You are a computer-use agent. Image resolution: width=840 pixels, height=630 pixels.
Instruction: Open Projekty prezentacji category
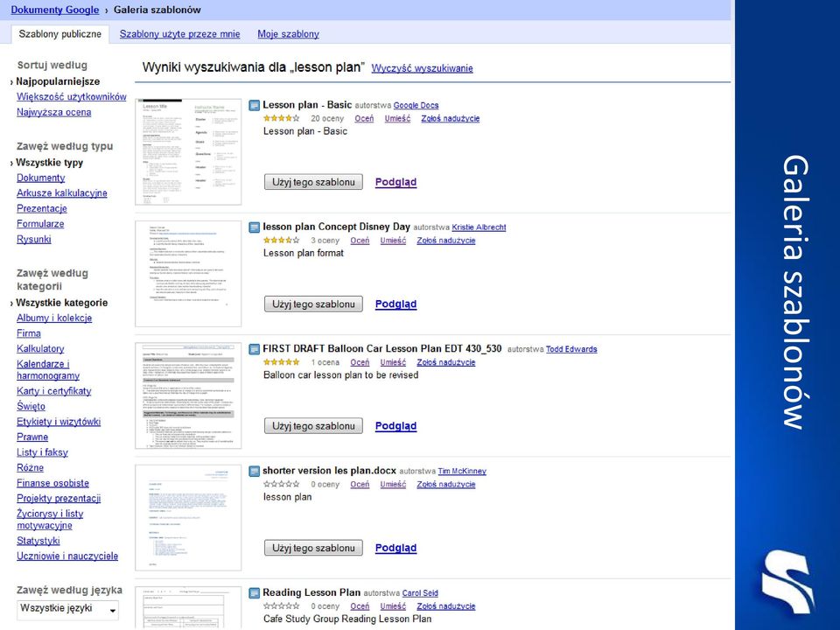(59, 499)
